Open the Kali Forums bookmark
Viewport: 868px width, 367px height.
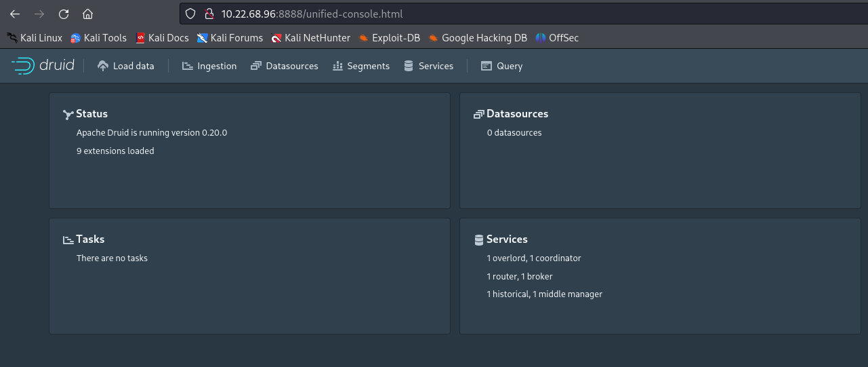click(x=230, y=38)
